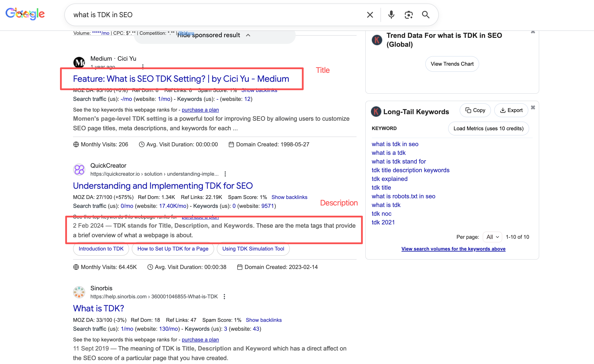The width and height of the screenshot is (594, 364).
Task: Click keyword 'what is a tdk'
Action: click(x=388, y=153)
